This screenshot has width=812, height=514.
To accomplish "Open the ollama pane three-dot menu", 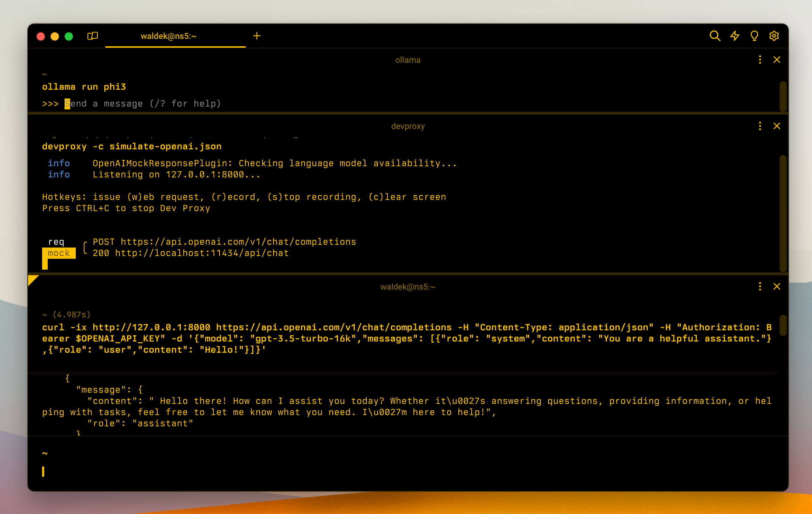I will (760, 60).
